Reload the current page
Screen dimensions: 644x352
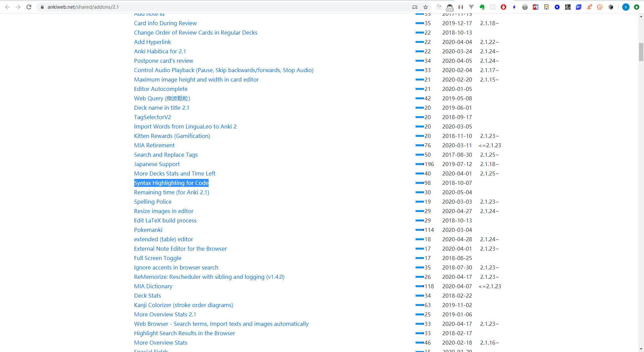pyautogui.click(x=29, y=7)
